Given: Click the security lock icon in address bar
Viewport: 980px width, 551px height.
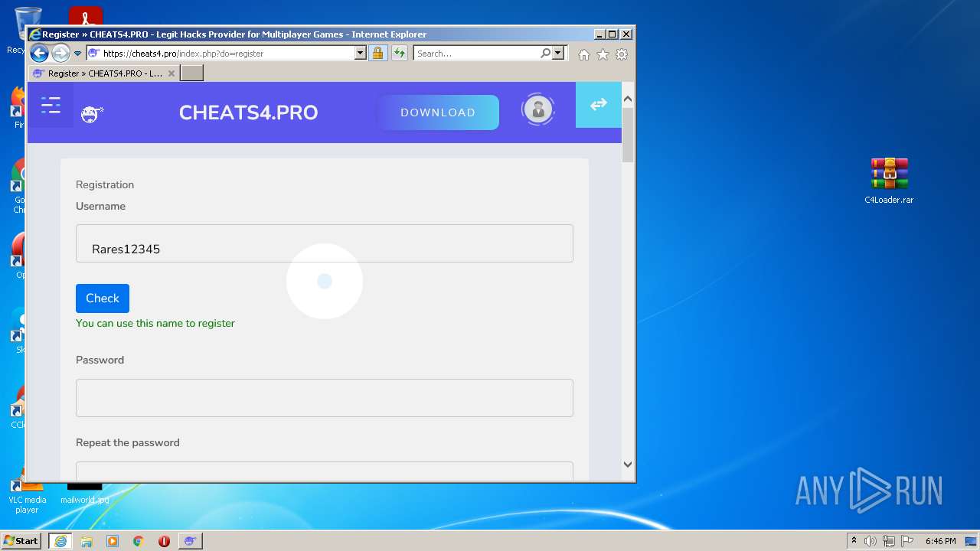Looking at the screenshot, I should [x=377, y=54].
